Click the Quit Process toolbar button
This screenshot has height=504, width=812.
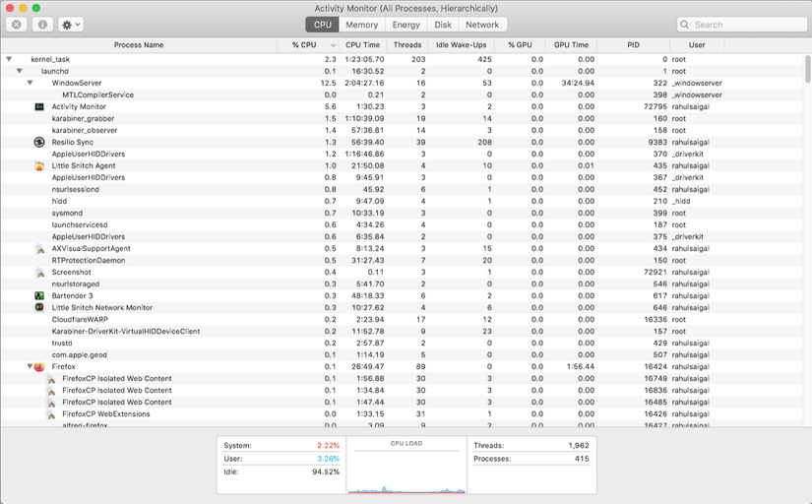click(17, 25)
